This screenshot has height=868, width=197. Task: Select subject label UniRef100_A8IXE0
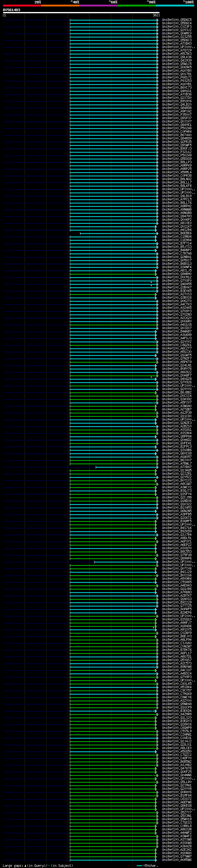tap(177, 223)
